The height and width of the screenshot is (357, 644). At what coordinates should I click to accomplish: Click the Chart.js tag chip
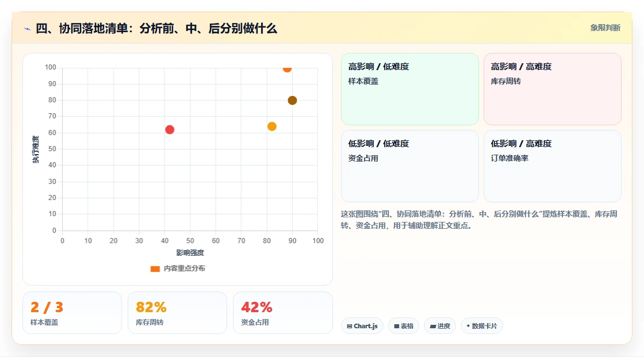pos(362,326)
